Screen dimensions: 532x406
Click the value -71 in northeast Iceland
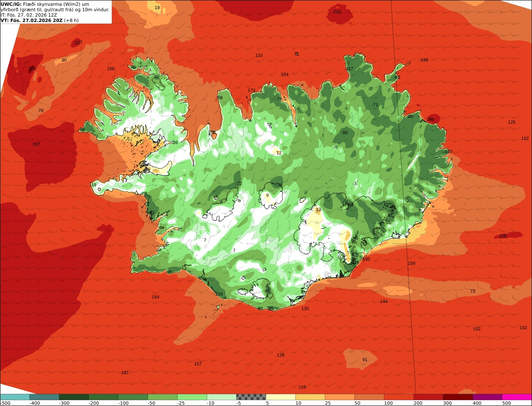point(374,105)
